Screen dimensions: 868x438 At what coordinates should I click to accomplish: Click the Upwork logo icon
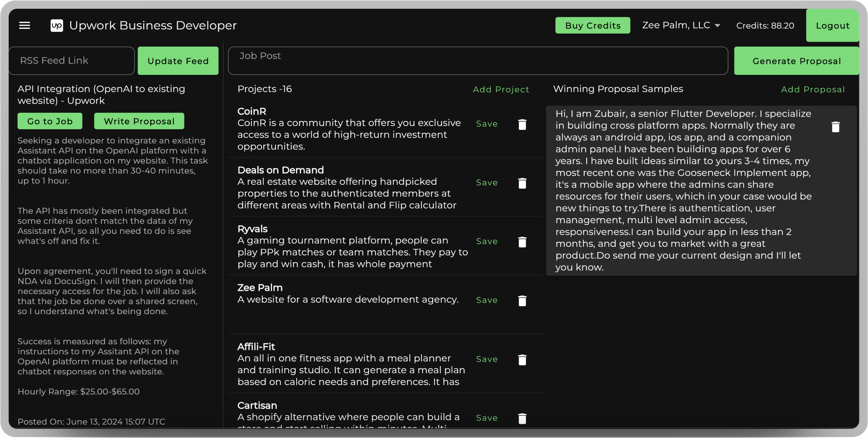click(57, 25)
